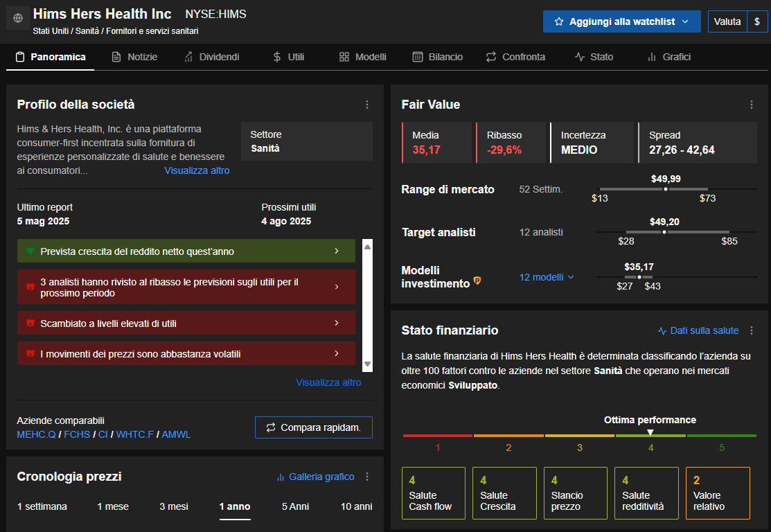The height and width of the screenshot is (532, 771).
Task: Click the clipboard icon of Panoramica tab
Action: pos(20,57)
